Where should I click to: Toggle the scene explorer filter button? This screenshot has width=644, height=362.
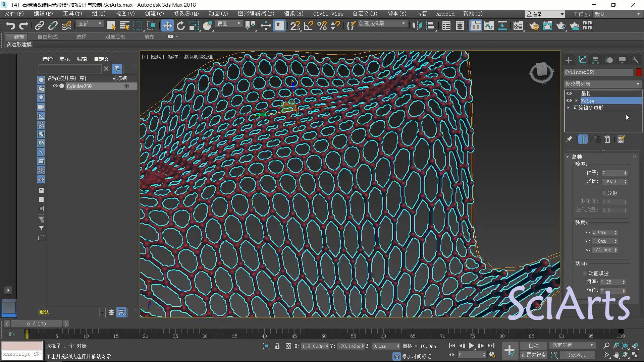tap(117, 69)
